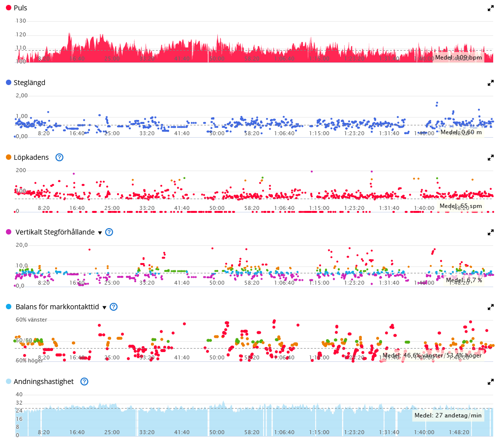Click the Puls chart title
Viewport: 504px width, 442px height.
(x=20, y=8)
